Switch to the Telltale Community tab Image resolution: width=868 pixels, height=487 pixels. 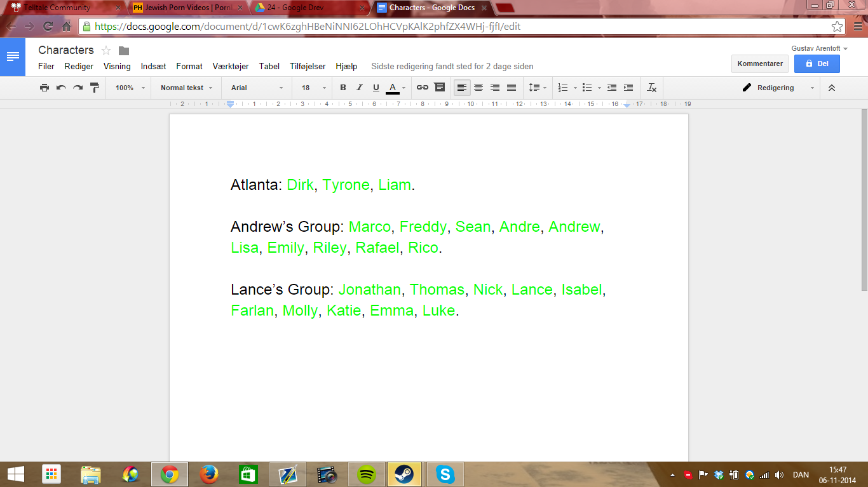pos(64,8)
